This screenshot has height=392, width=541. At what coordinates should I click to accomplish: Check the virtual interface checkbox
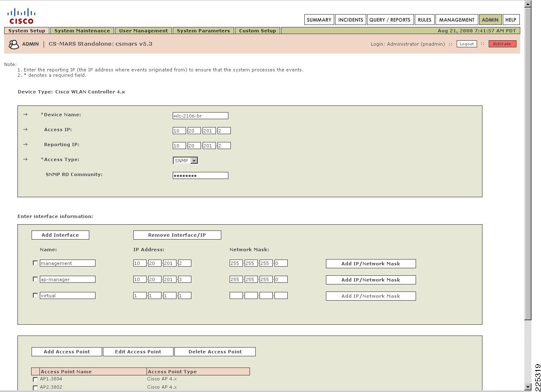tap(35, 295)
